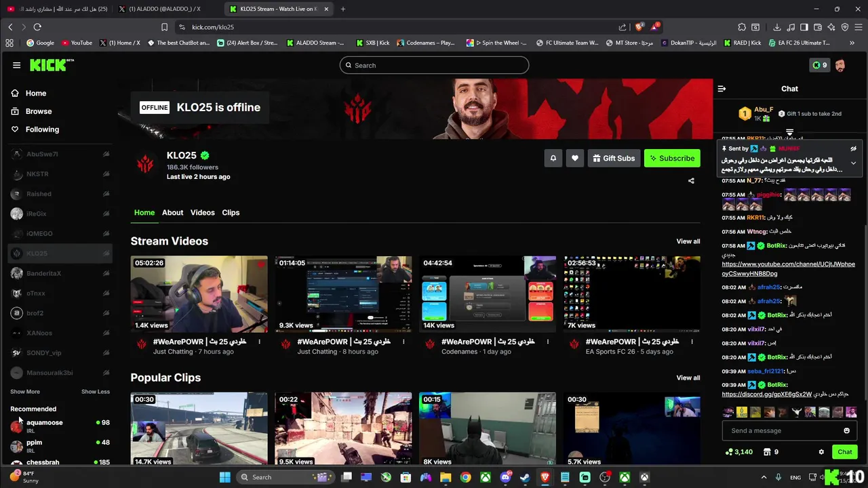The image size is (868, 488).
Task: Toggle the browser sidebar panel icon
Action: (804, 27)
